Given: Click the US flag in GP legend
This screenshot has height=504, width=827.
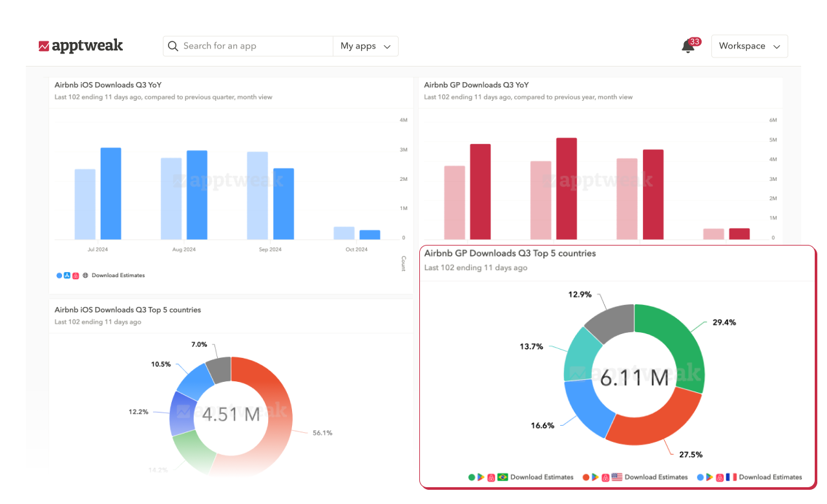Looking at the screenshot, I should click(x=617, y=478).
